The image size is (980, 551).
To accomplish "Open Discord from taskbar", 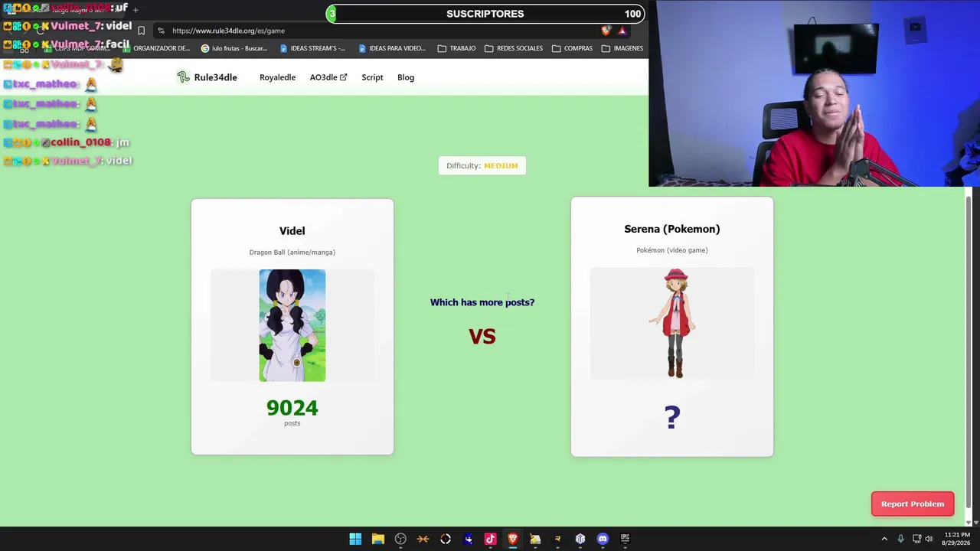I will (x=603, y=539).
